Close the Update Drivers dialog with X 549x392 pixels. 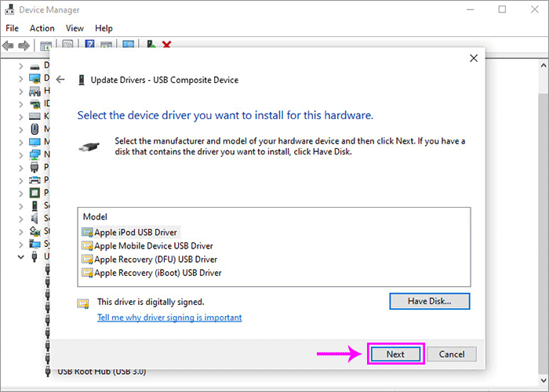(474, 58)
